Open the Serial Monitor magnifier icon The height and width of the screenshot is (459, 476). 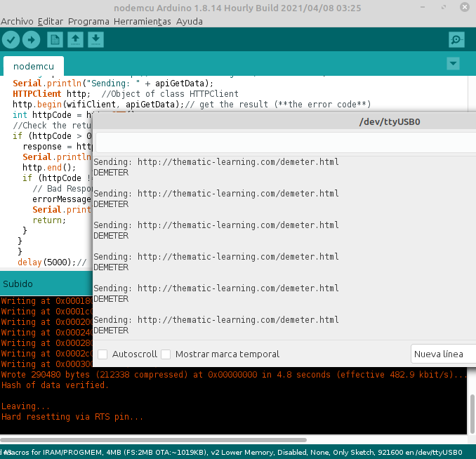tap(456, 40)
